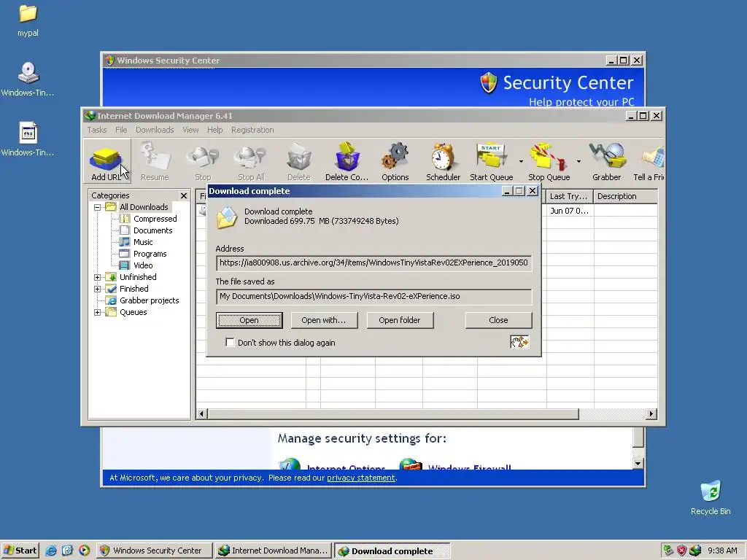747x560 pixels.
Task: Switch to Windows Security Center taskbar button
Action: (155, 551)
